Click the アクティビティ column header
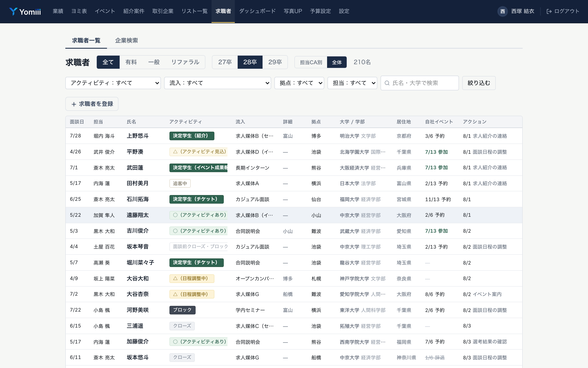 point(185,122)
